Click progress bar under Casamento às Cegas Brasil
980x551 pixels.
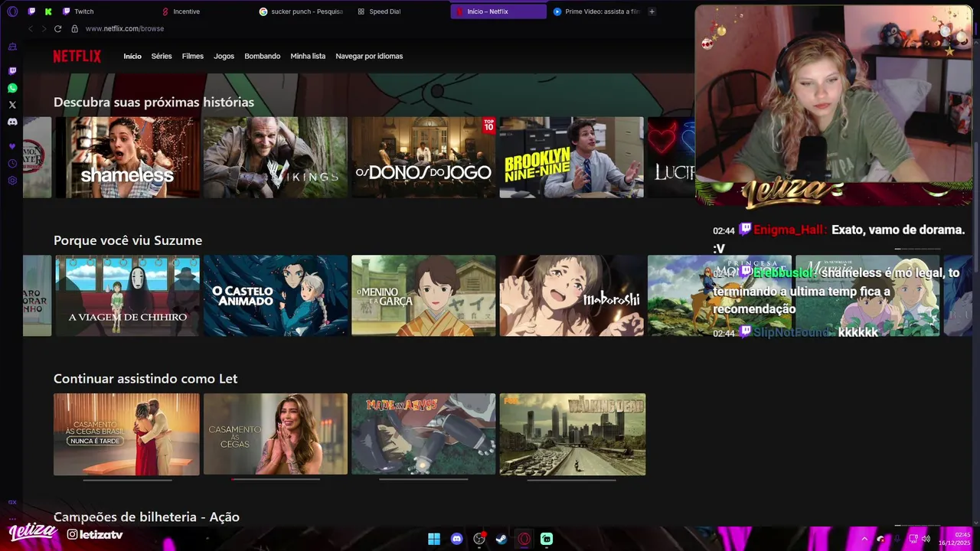127,480
